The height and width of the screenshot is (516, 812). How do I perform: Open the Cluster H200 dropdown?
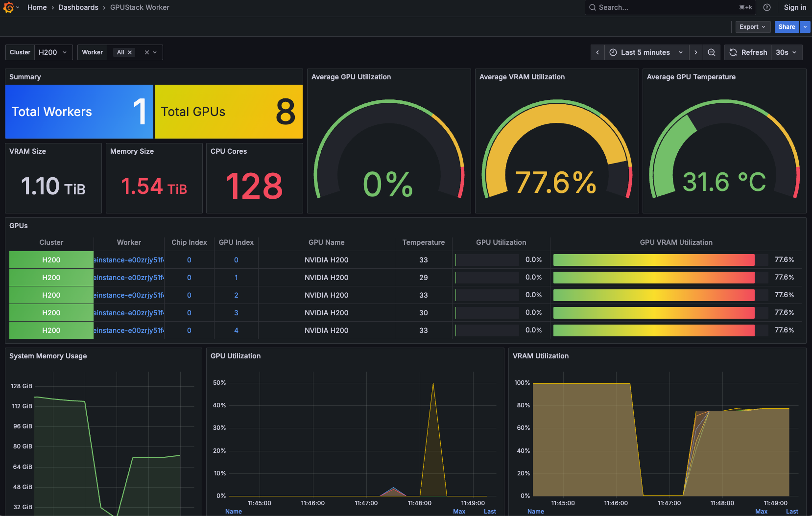(53, 52)
